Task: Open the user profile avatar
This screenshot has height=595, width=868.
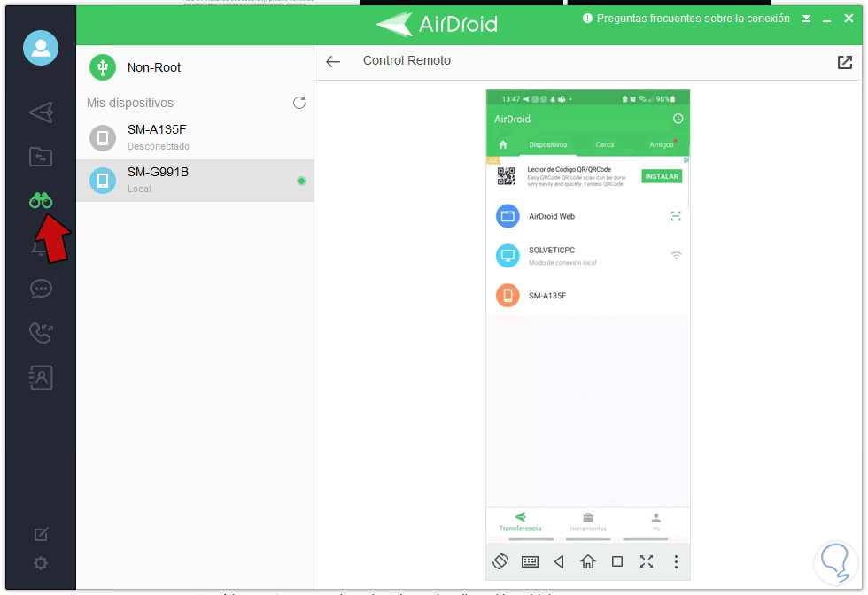Action: (x=41, y=48)
